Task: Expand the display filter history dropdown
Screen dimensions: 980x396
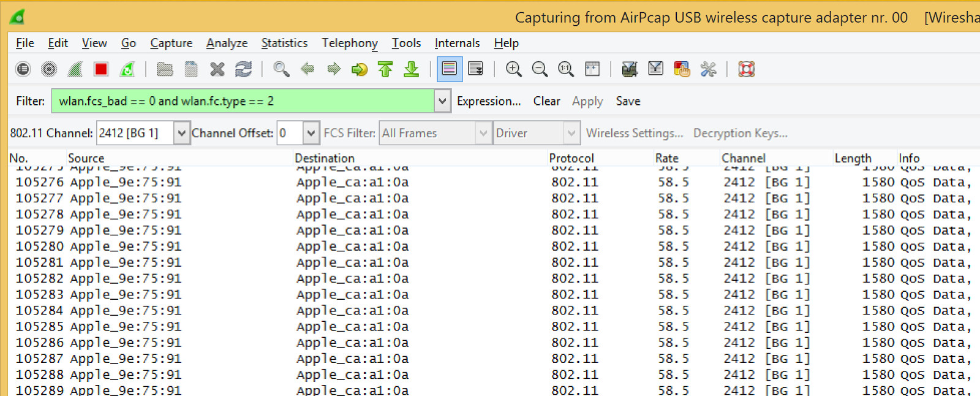Action: coord(442,101)
